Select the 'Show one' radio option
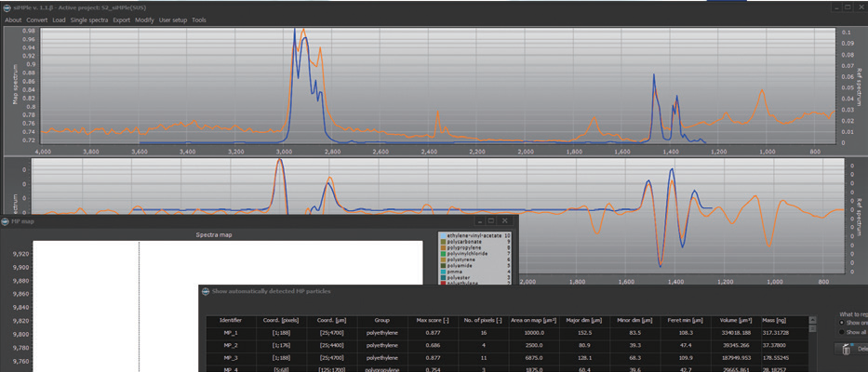The width and height of the screenshot is (868, 372). [x=843, y=322]
